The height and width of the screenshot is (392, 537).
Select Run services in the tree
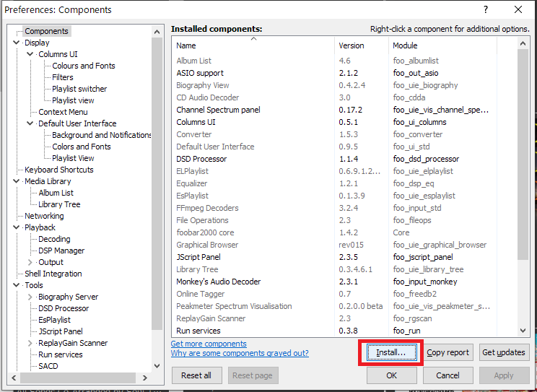click(x=61, y=354)
